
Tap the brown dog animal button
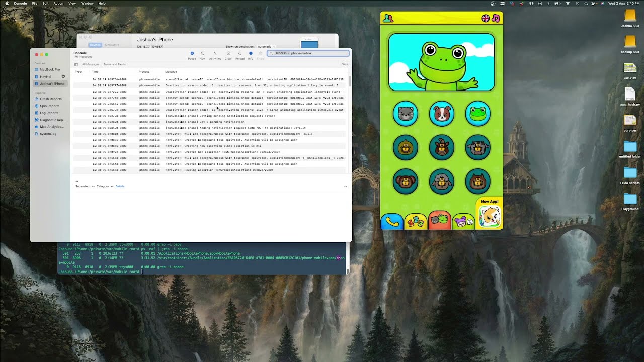point(442,113)
